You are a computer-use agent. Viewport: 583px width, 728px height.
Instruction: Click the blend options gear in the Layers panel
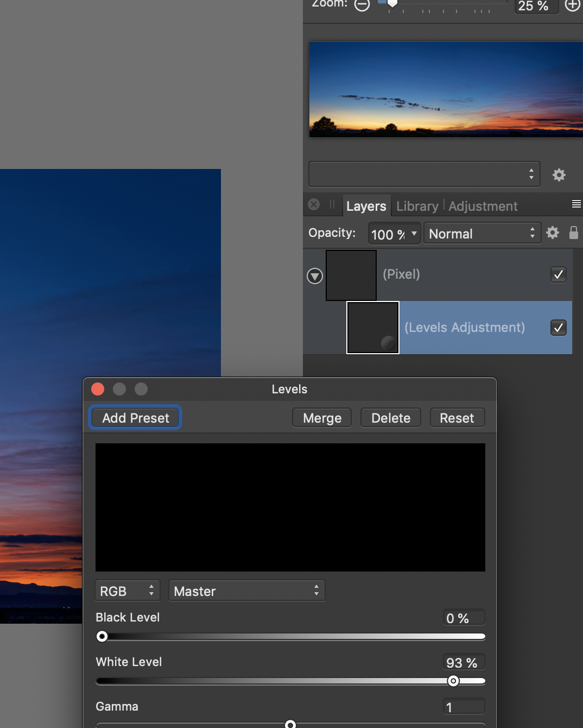(552, 233)
